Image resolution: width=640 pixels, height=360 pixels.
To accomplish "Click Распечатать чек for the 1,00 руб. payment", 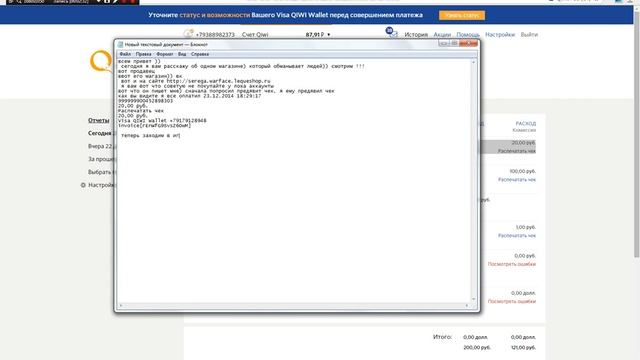I will point(517,236).
